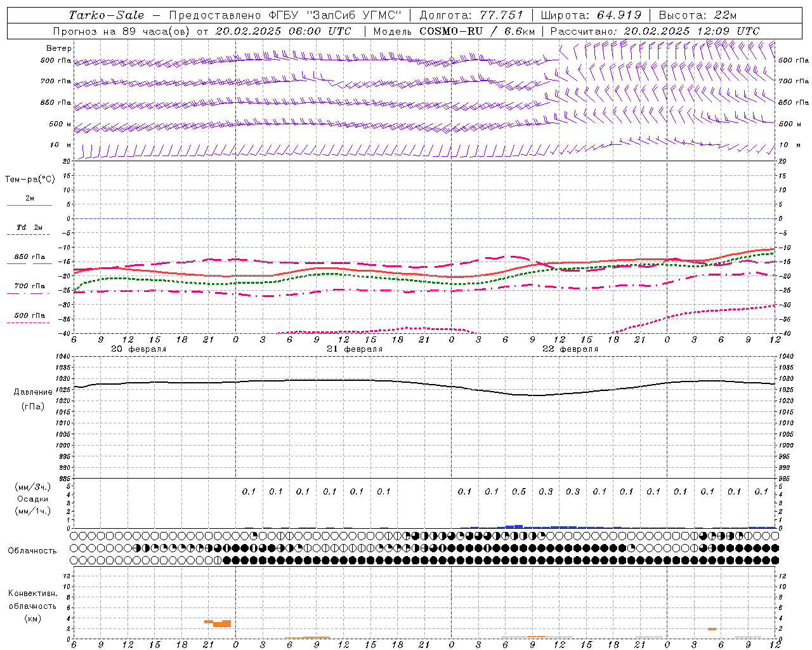The width and height of the screenshot is (812, 650).
Task: Select the forecast start 20.02.2025 06:00 UTC
Action: pyautogui.click(x=283, y=31)
